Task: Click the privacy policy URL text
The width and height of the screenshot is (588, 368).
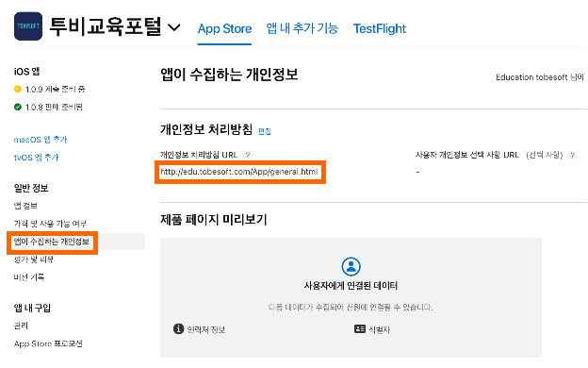Action: (x=239, y=172)
